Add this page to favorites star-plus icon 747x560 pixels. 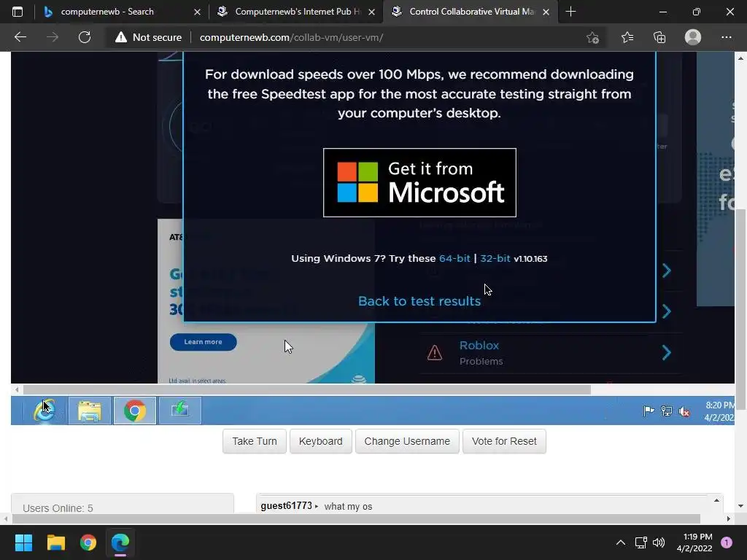point(592,37)
